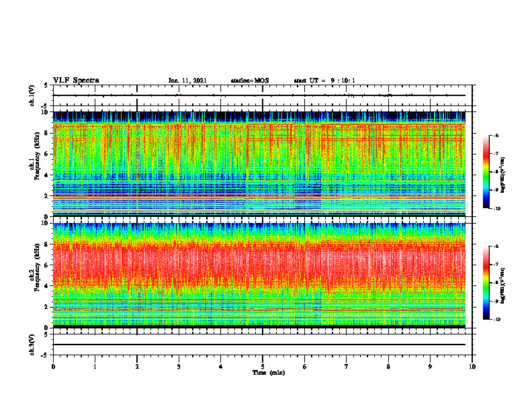This screenshot has width=532, height=411.
Task: Click the ch.1 spectrogram step at 6.4 minutes
Action: point(321,164)
